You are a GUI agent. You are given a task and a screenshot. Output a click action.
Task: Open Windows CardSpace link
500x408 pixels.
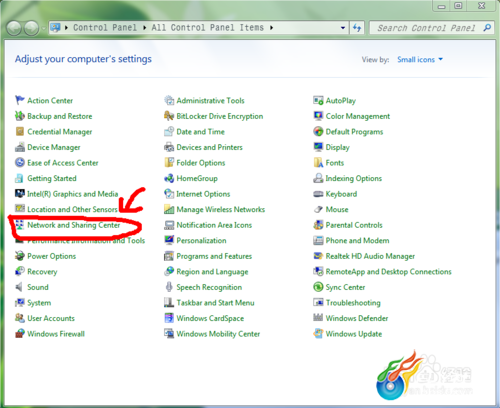(x=210, y=318)
